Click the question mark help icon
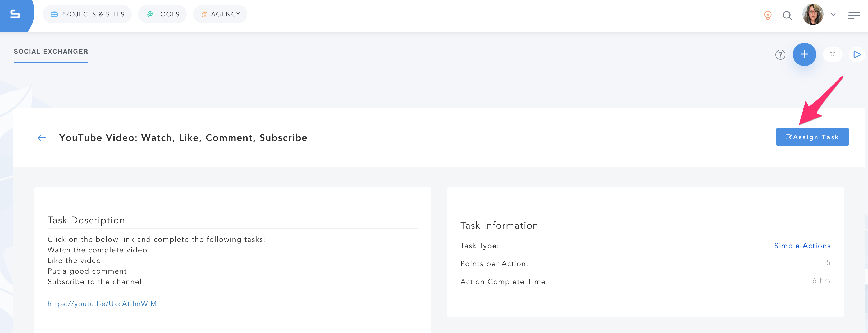 780,54
